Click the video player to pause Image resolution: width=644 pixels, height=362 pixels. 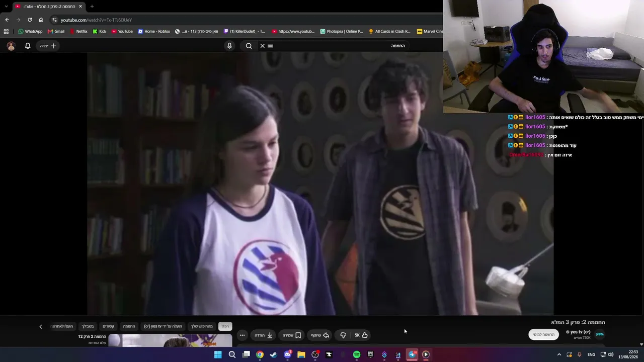click(320, 184)
